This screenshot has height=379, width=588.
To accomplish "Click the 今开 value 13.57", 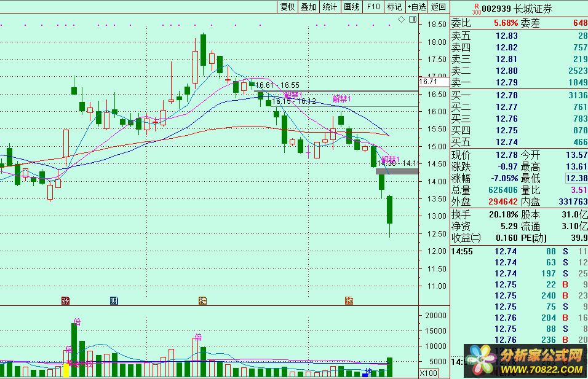I will (x=577, y=155).
